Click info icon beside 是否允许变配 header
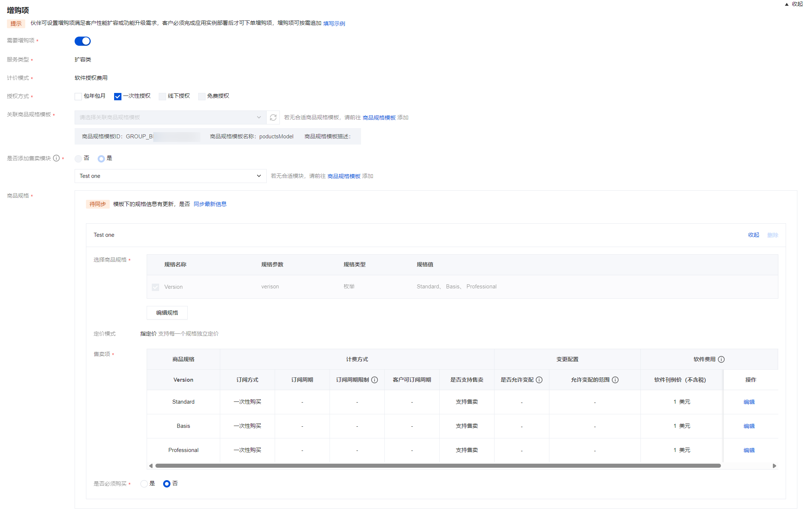 pos(539,380)
